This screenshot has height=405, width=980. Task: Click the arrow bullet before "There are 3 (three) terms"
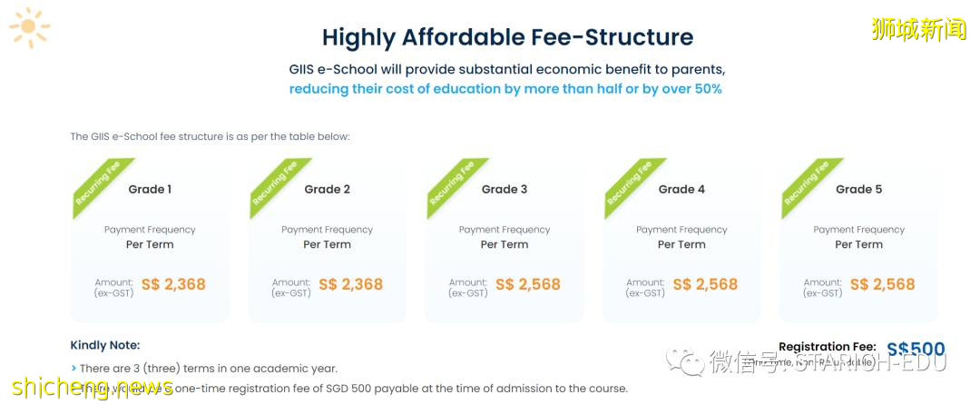[73, 369]
